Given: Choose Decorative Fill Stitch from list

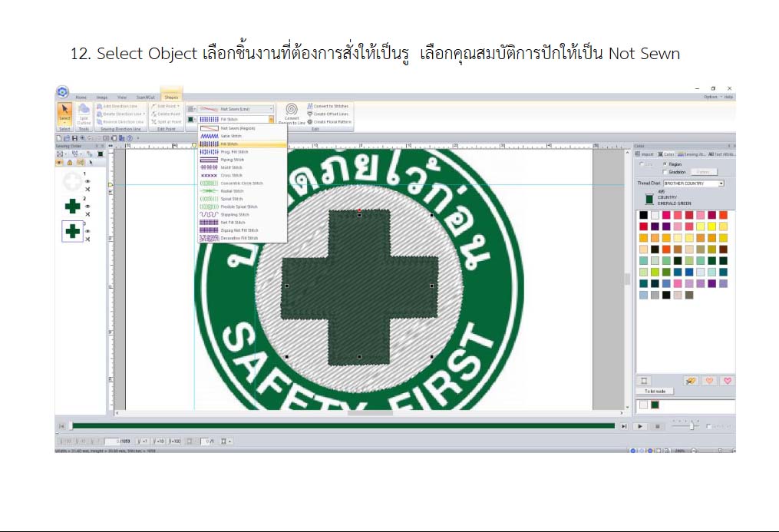Looking at the screenshot, I should (x=243, y=239).
